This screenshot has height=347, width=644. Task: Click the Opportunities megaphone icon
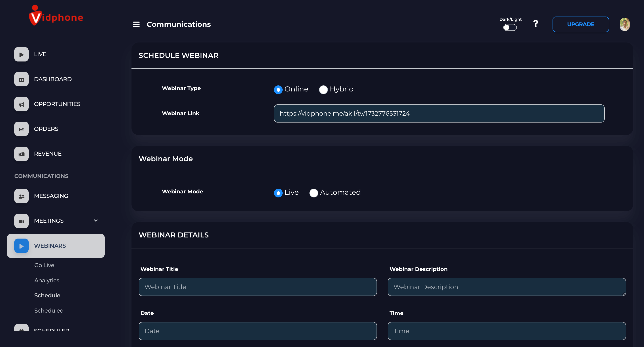pyautogui.click(x=21, y=104)
